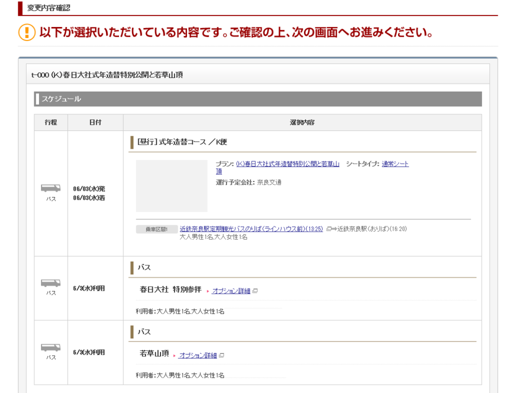Viewport: 532px width, 393px height.
Task: Click the bus icon in the 06/03 departure row
Action: [50, 188]
